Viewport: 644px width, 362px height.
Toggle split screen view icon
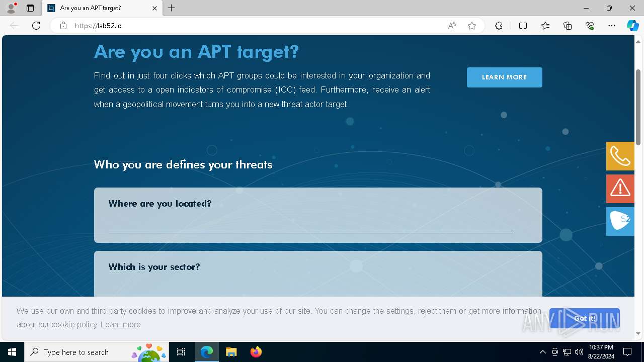(523, 26)
